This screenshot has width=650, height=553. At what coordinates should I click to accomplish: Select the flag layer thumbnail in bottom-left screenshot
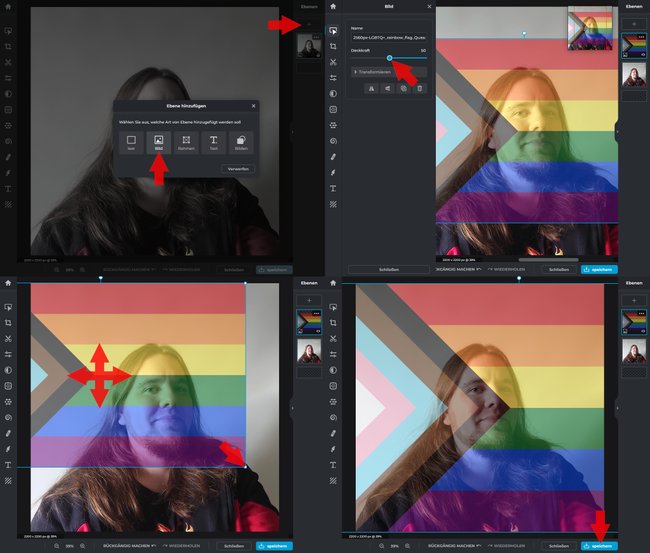[309, 322]
